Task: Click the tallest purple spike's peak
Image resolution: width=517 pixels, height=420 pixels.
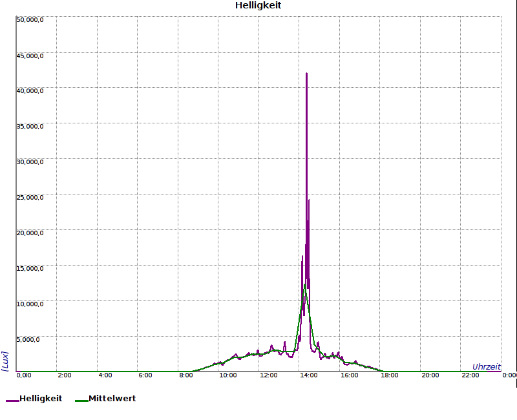Action: (x=306, y=74)
